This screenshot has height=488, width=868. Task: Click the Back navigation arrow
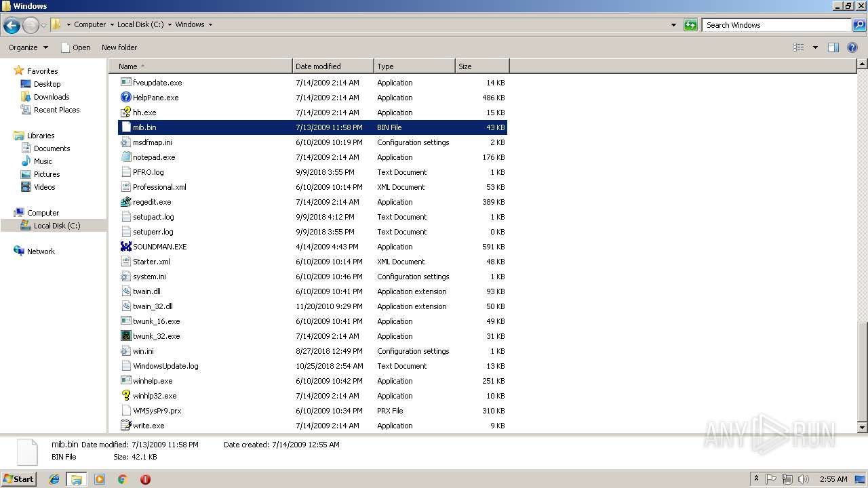point(12,26)
